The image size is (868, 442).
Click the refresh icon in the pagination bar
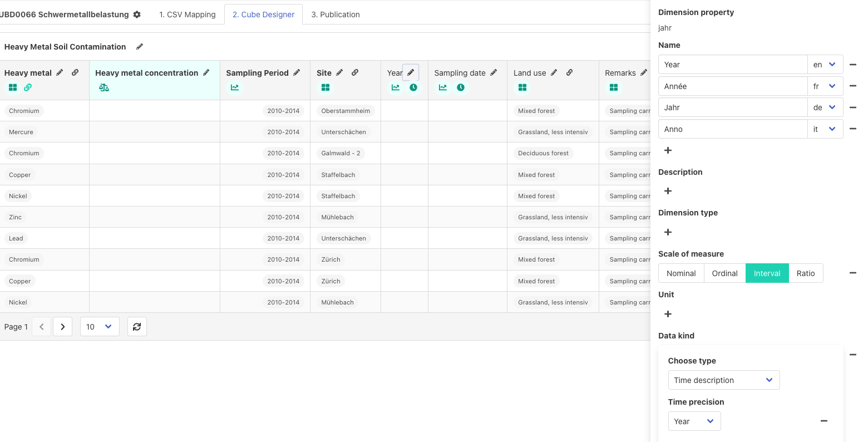click(137, 327)
